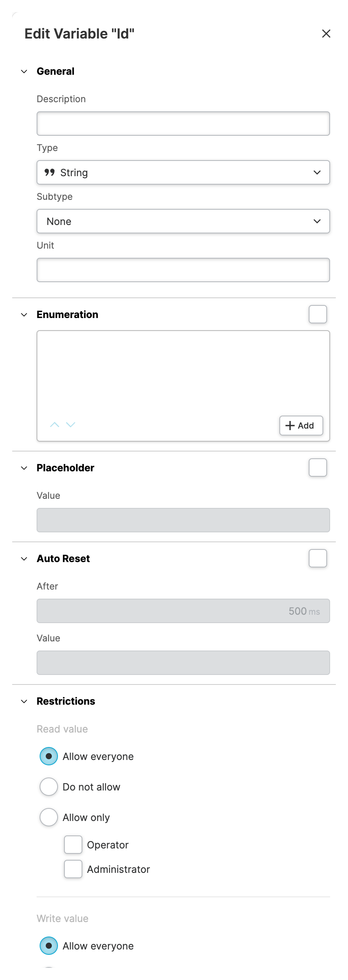The height and width of the screenshot is (980, 348).
Task: Collapse the Restrictions section chevron
Action: point(24,701)
